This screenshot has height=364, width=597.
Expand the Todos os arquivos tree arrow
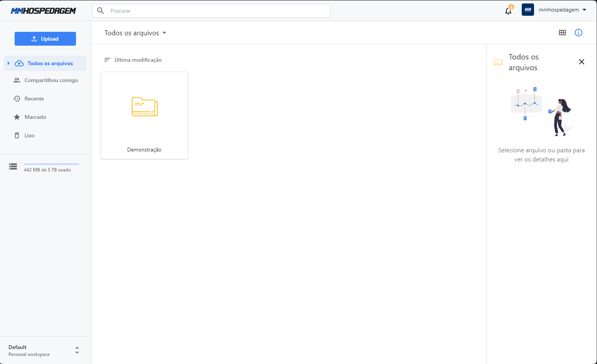click(8, 63)
